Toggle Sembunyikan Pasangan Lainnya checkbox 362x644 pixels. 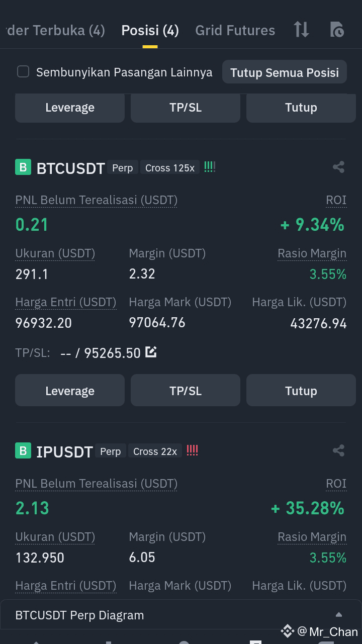(x=23, y=71)
